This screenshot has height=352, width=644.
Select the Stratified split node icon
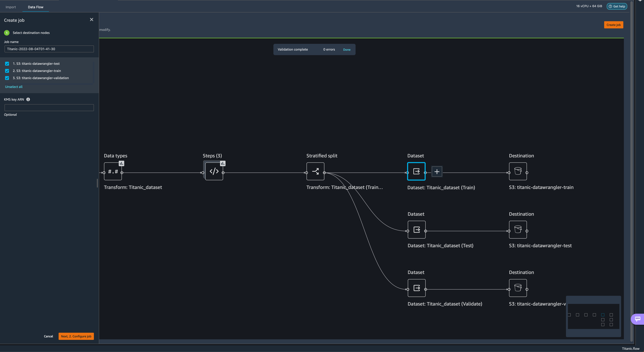pyautogui.click(x=315, y=171)
